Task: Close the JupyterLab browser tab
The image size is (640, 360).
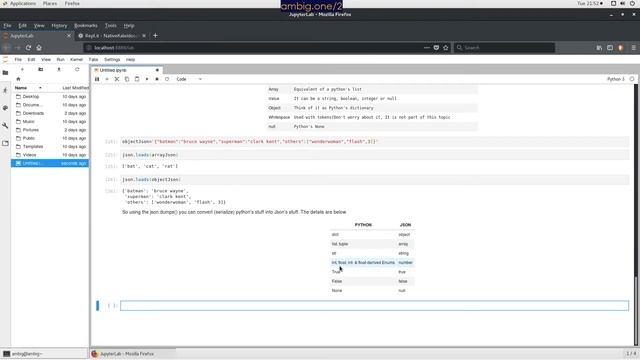Action: (69, 36)
